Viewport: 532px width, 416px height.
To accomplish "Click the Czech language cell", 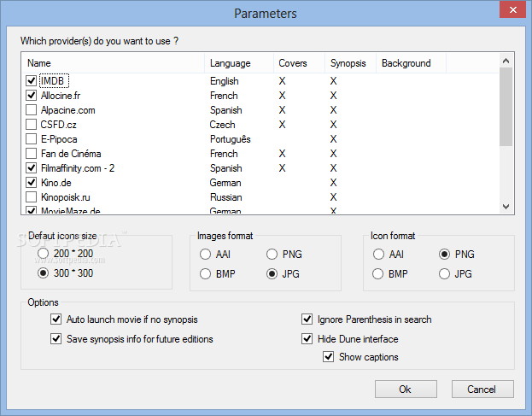I will click(x=222, y=125).
